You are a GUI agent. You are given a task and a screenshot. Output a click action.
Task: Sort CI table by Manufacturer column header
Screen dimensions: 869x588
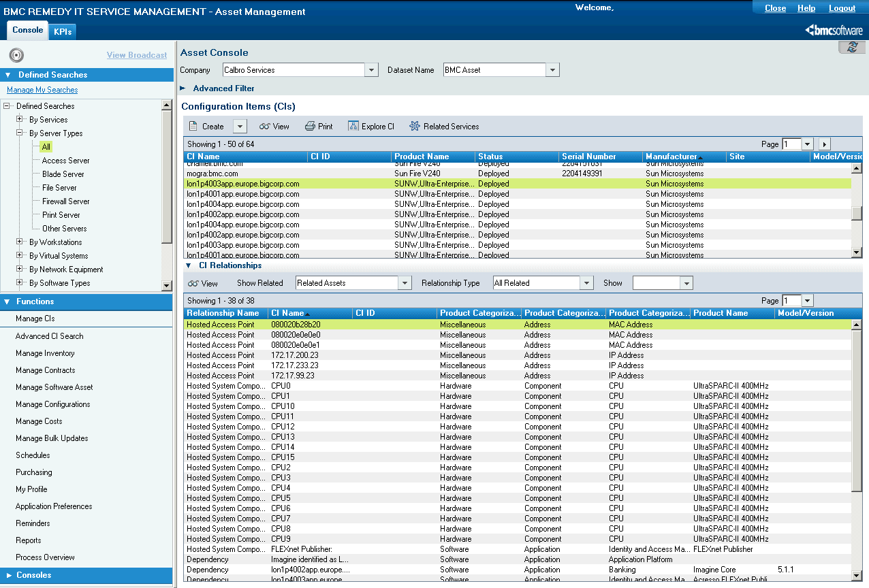click(684, 157)
